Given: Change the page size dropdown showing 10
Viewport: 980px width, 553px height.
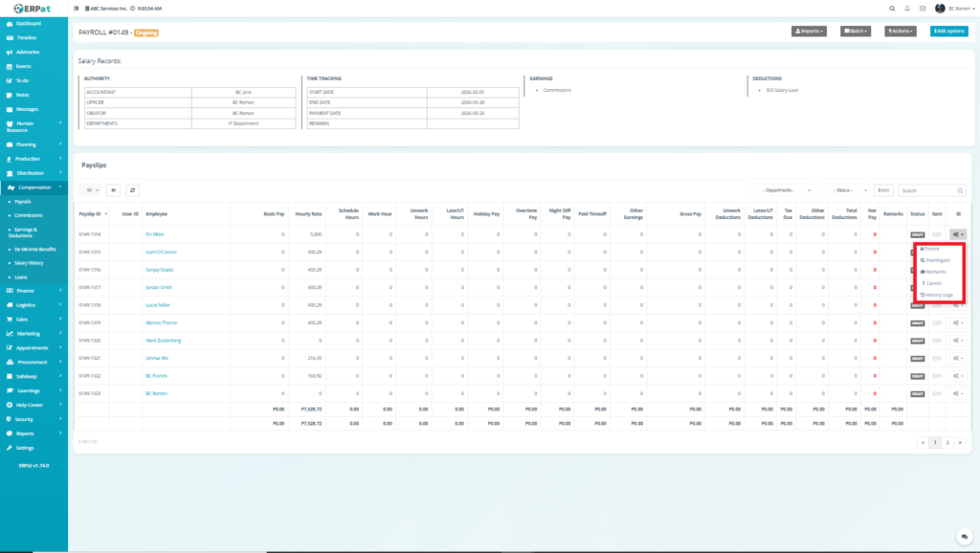Looking at the screenshot, I should (90, 190).
